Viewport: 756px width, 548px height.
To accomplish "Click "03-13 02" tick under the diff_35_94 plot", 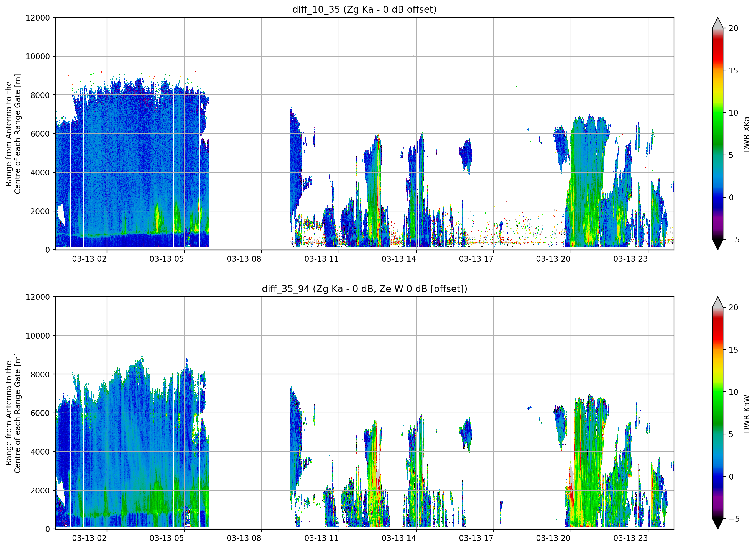I will click(x=89, y=538).
